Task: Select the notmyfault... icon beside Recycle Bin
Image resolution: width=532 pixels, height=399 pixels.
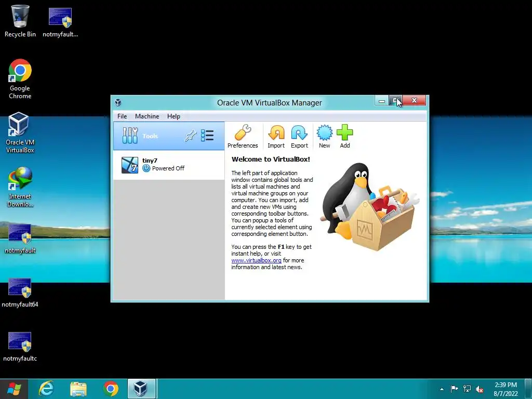Action: coord(60,21)
